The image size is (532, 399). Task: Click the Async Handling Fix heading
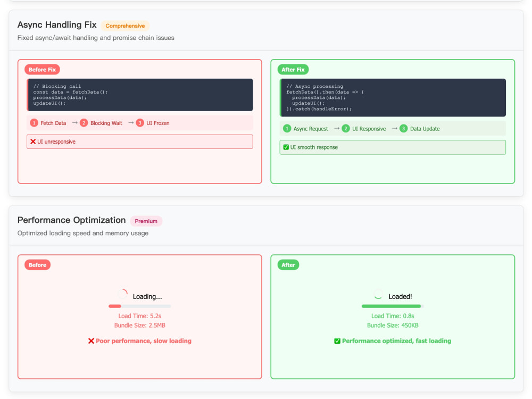click(57, 25)
